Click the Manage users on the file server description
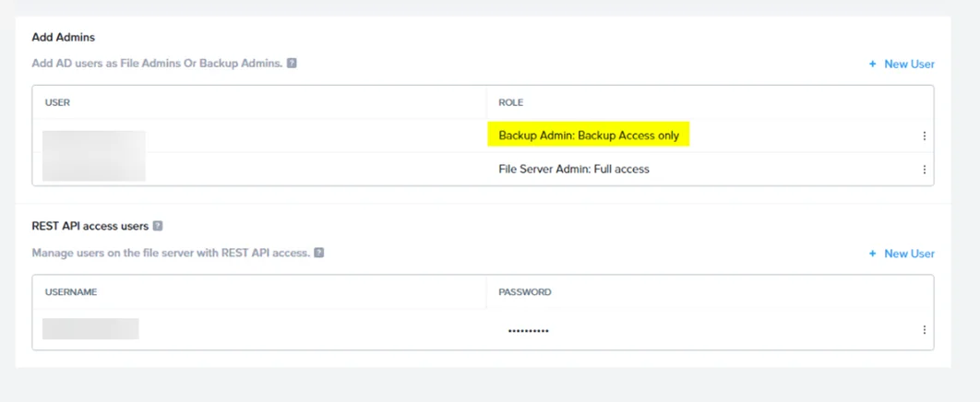980x402 pixels. click(171, 254)
